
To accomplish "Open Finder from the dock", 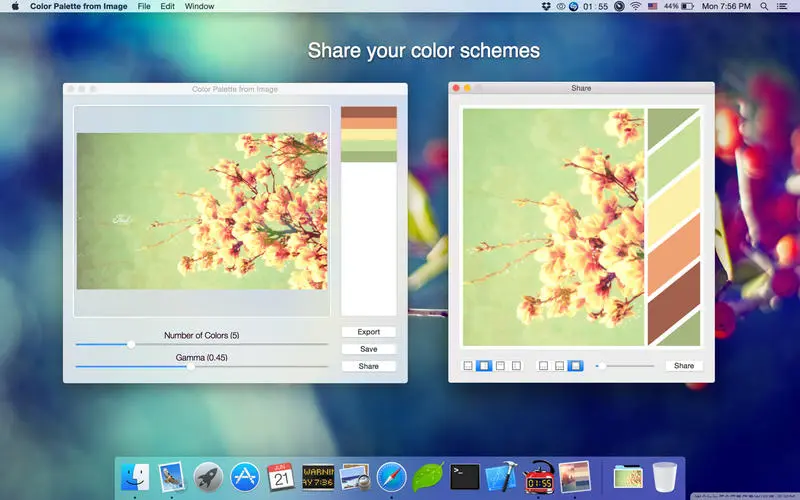I will coord(135,477).
